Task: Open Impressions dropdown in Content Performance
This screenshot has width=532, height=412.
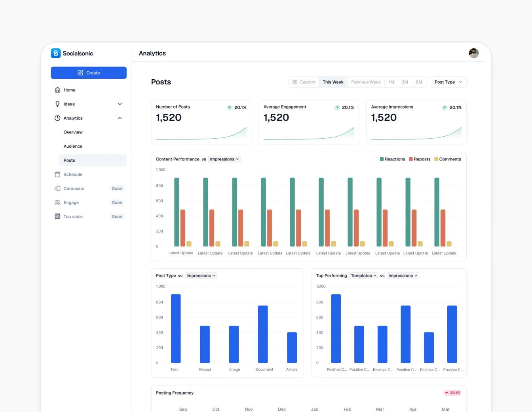Action: [224, 159]
